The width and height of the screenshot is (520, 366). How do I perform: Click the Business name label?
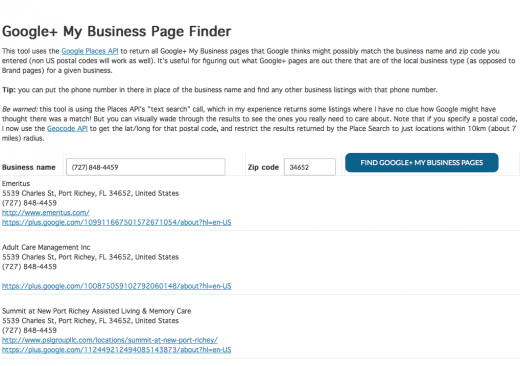(x=29, y=167)
